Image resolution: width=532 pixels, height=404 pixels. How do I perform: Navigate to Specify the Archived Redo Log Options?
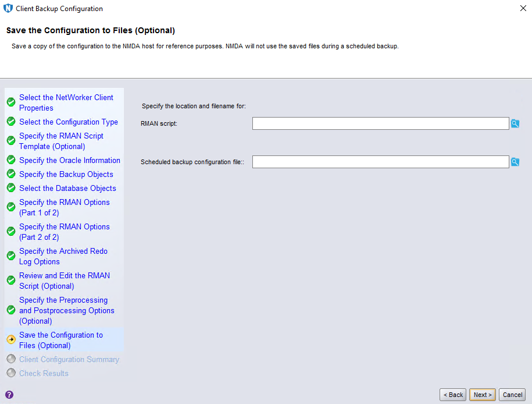click(63, 257)
